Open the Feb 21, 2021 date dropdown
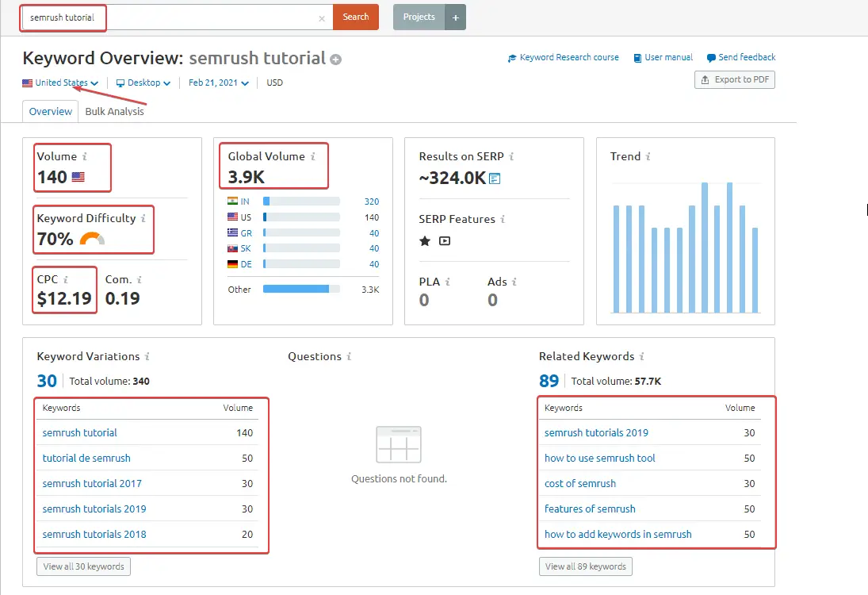Viewport: 868px width, 595px height. click(219, 83)
